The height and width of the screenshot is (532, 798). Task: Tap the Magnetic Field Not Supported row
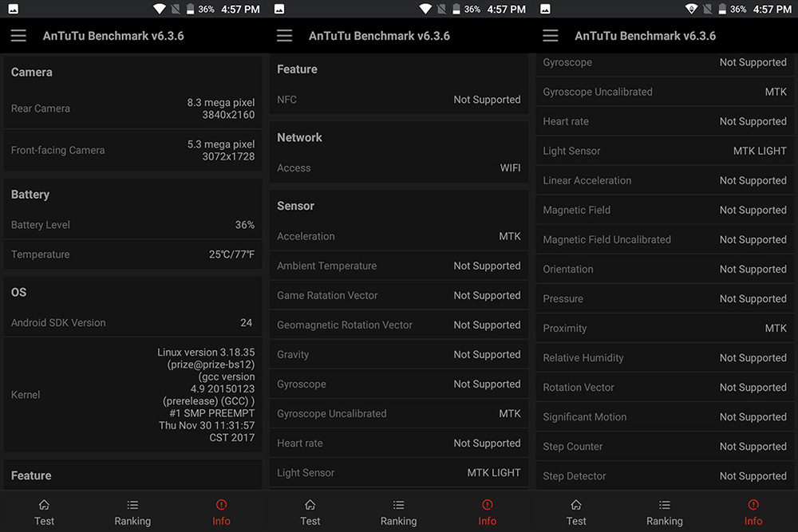[x=665, y=210]
